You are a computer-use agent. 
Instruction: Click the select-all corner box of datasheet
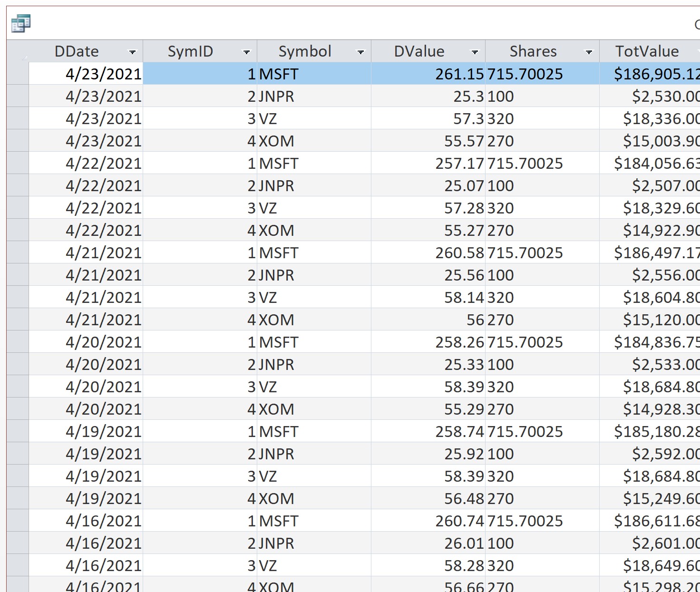(x=18, y=51)
